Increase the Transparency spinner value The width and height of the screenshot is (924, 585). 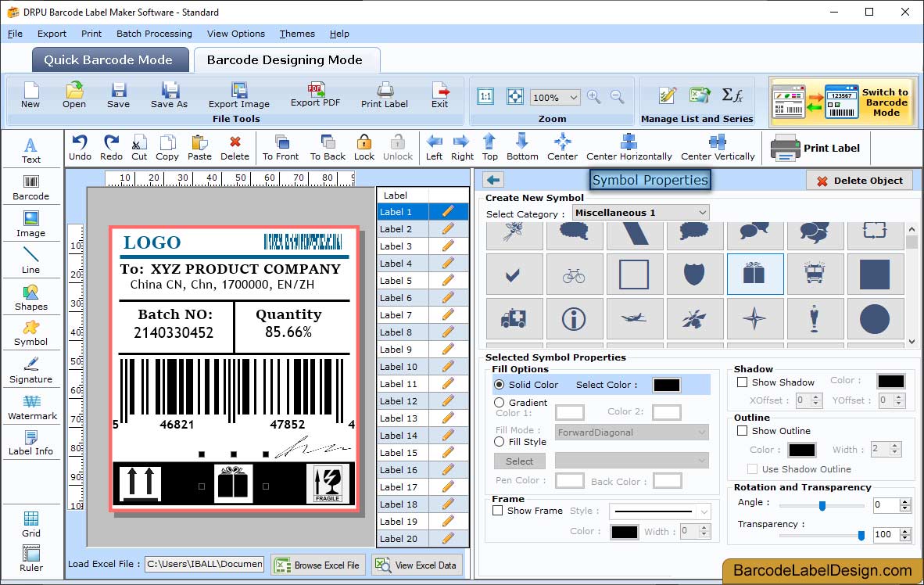[x=905, y=531]
